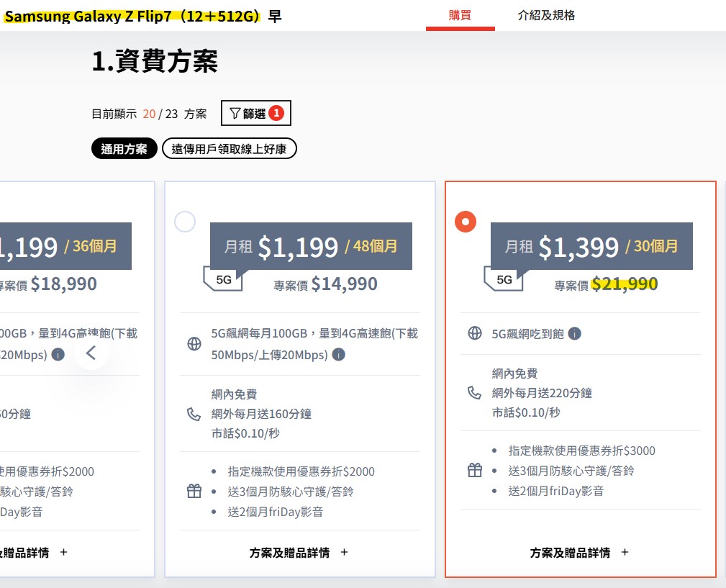Click 指定機款使用優惠券折$2000 in 48個月 plan
Screen dimensions: 726x588
pyautogui.click(x=301, y=471)
